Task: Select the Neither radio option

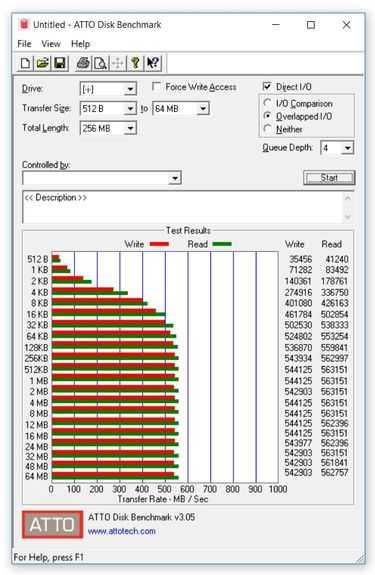Action: pos(268,129)
